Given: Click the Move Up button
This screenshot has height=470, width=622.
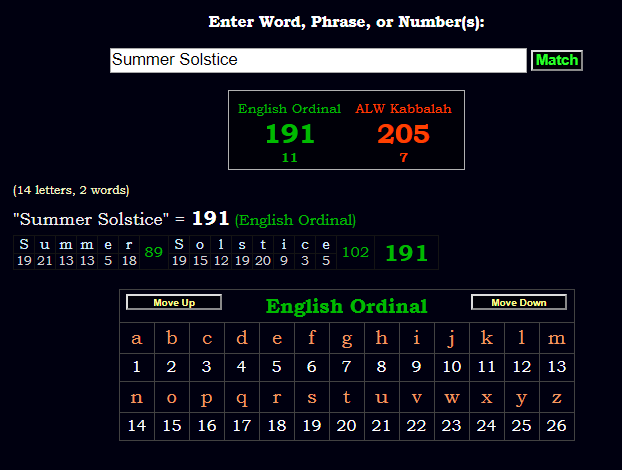Looking at the screenshot, I should (x=174, y=303).
